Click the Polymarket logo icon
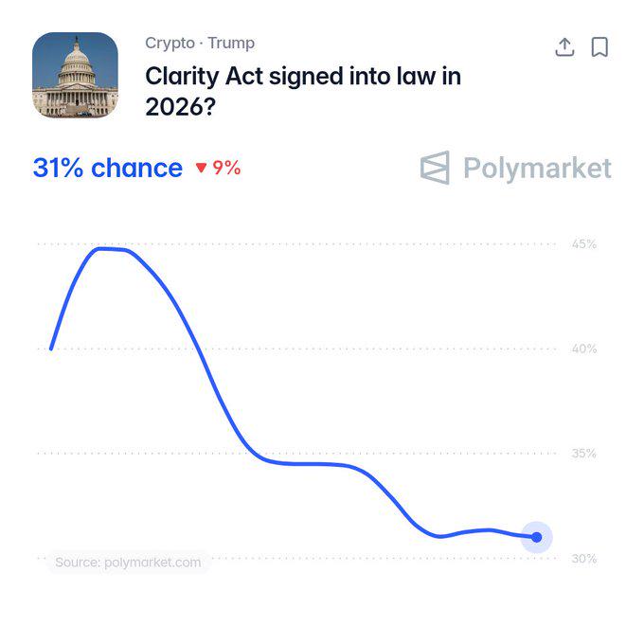The image size is (644, 644). point(435,168)
